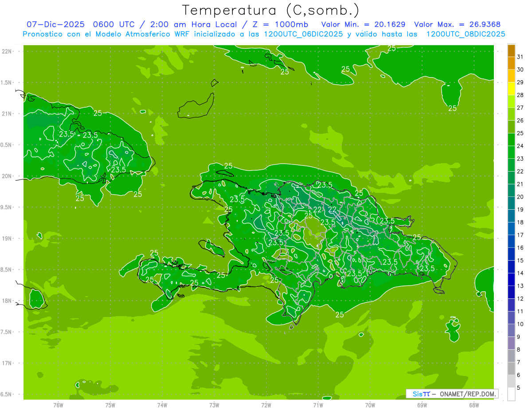The width and height of the screenshot is (532, 411).
Task: Click the "68W" longitude axis label
Action: click(x=474, y=405)
